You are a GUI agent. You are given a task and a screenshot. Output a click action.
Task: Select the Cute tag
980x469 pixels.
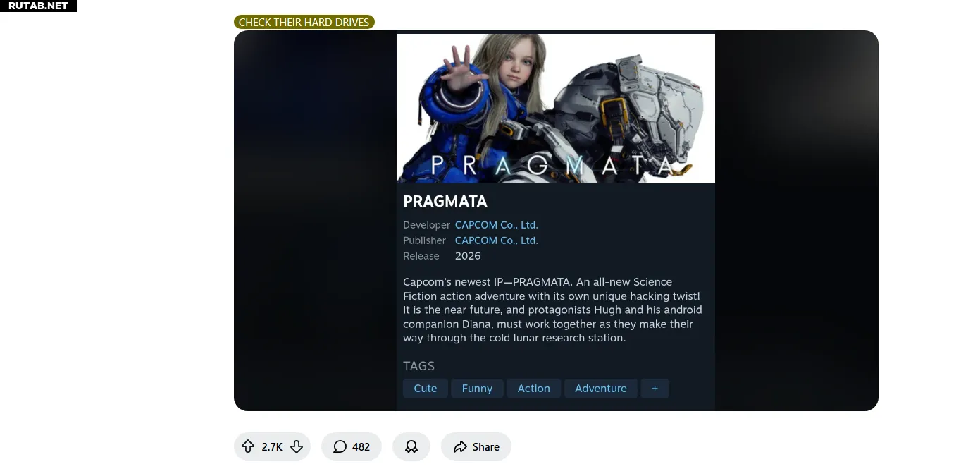click(x=426, y=388)
